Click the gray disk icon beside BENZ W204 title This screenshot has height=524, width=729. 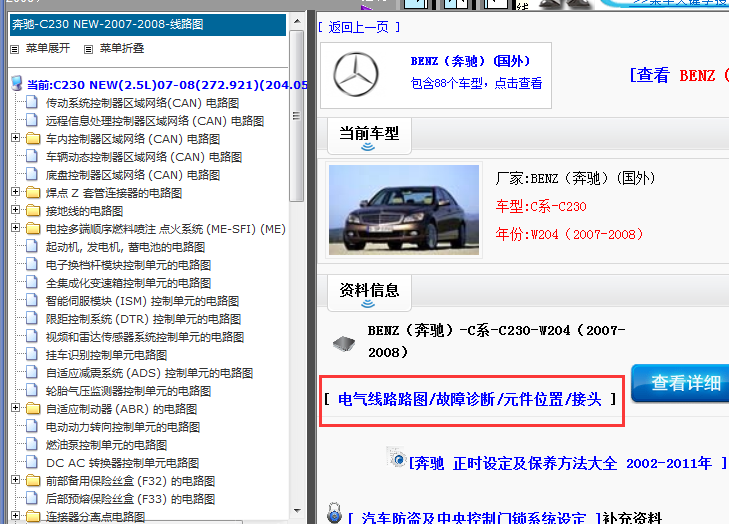click(344, 344)
